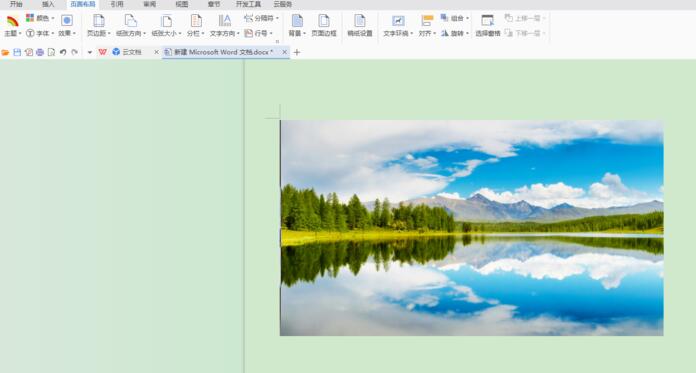Viewport: 696px width, 373px height.
Task: Click the Save icon in quick access bar
Action: pyautogui.click(x=17, y=52)
